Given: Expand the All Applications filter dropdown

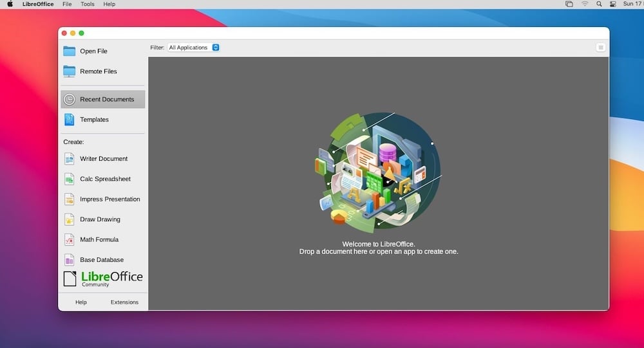Looking at the screenshot, I should pos(193,48).
